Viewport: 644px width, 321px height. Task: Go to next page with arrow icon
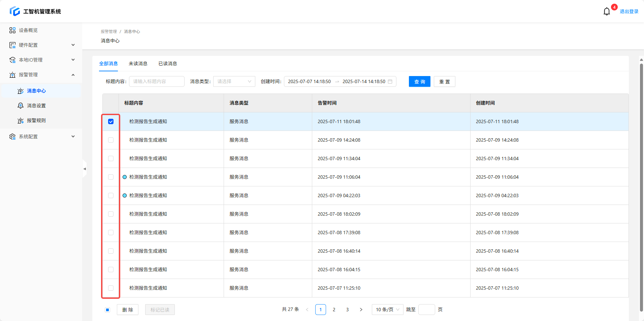point(361,310)
